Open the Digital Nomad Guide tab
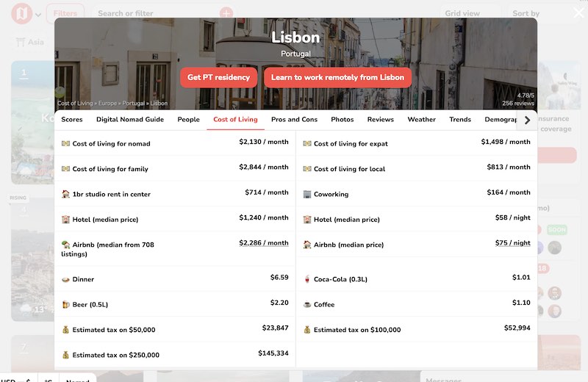Screen dimensions: 588x382 (130, 120)
